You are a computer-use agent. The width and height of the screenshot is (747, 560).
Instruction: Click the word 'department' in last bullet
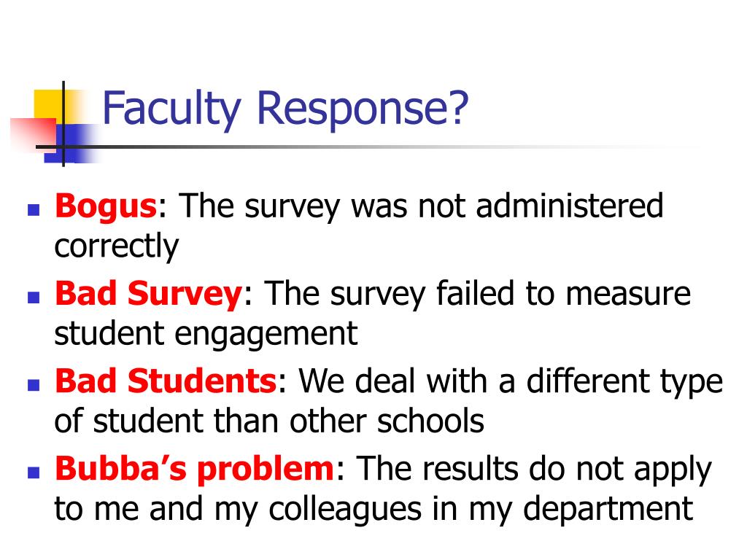point(608,510)
